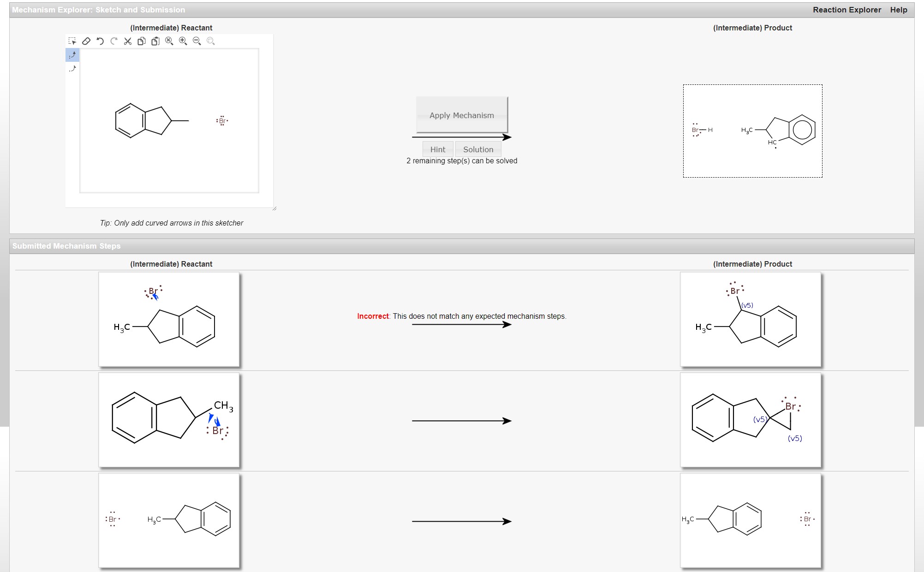Screen dimensions: 924x572
Task: Select the eraser tool
Action: tap(86, 41)
